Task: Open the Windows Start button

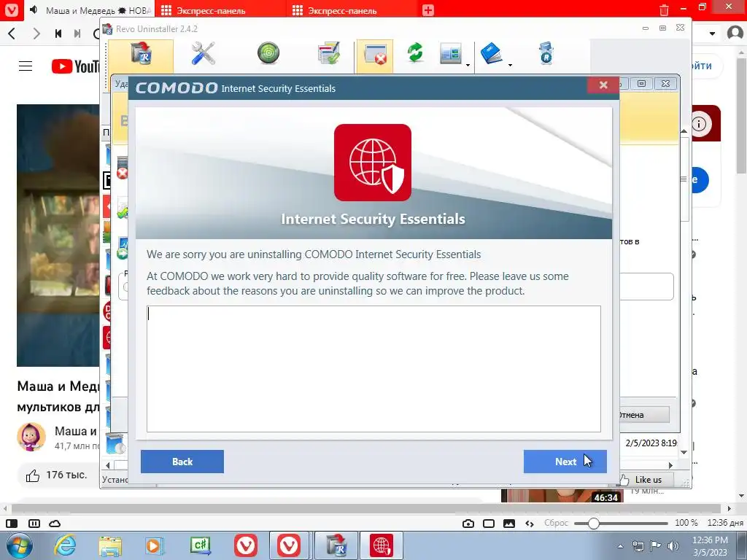Action: coord(18,545)
